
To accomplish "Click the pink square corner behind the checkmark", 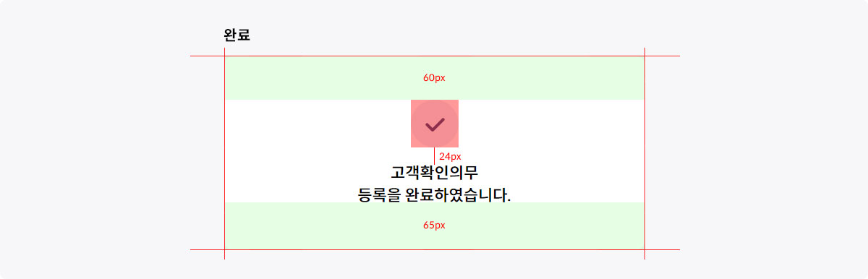I will 414,103.
